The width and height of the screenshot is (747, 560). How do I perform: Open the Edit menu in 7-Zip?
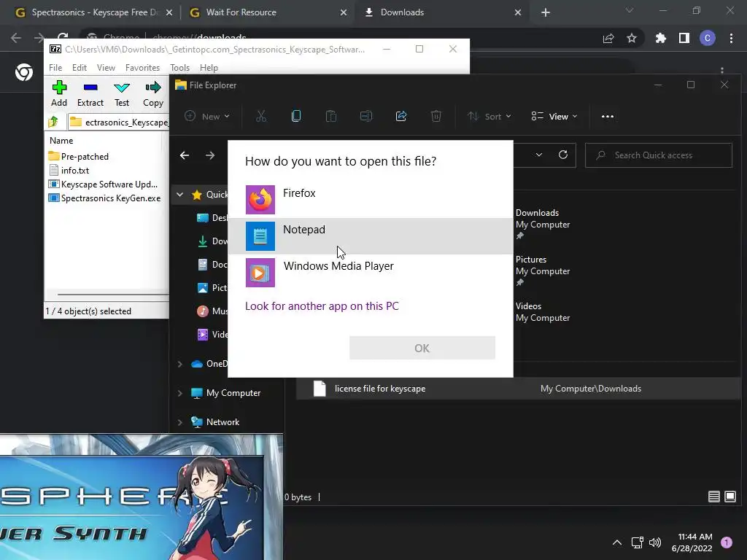click(x=79, y=68)
